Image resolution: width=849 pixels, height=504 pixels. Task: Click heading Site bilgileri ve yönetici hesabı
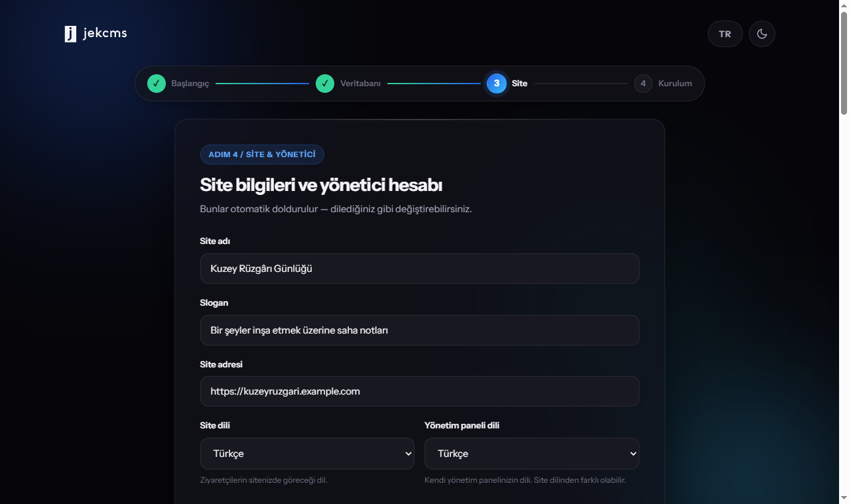tap(321, 185)
